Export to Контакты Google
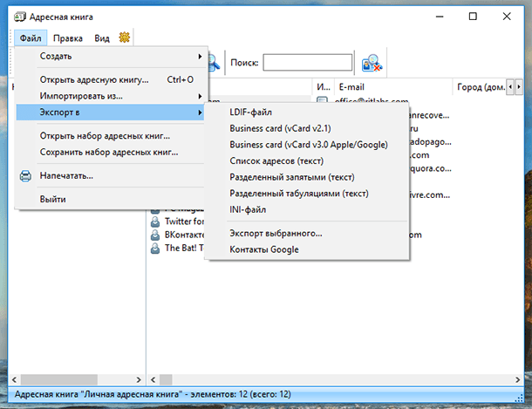 pos(309,249)
